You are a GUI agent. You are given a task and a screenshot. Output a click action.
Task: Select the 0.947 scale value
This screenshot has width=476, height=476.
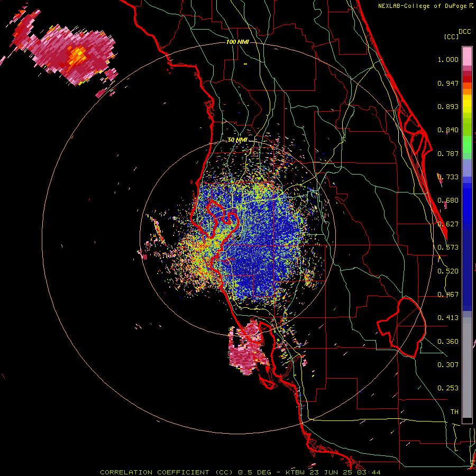pyautogui.click(x=448, y=83)
